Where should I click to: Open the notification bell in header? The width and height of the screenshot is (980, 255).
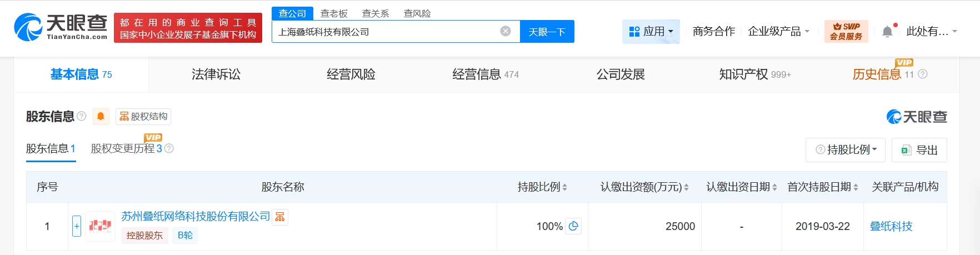tap(887, 32)
